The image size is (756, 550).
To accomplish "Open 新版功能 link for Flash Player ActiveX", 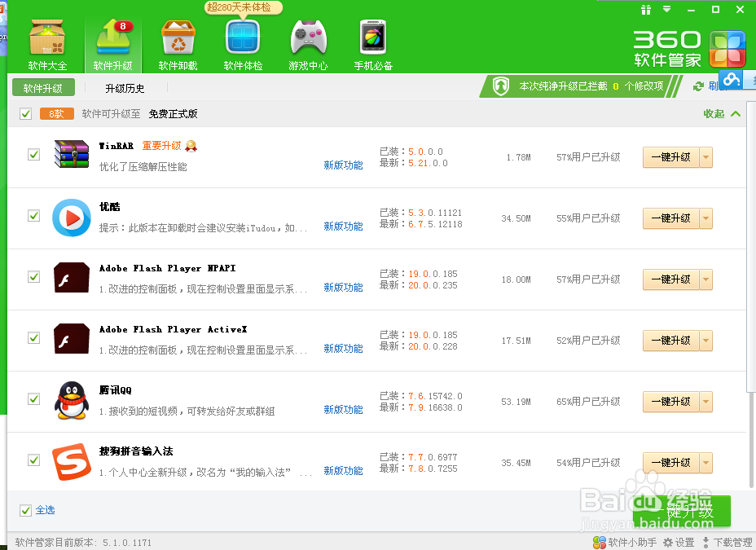I will [343, 349].
